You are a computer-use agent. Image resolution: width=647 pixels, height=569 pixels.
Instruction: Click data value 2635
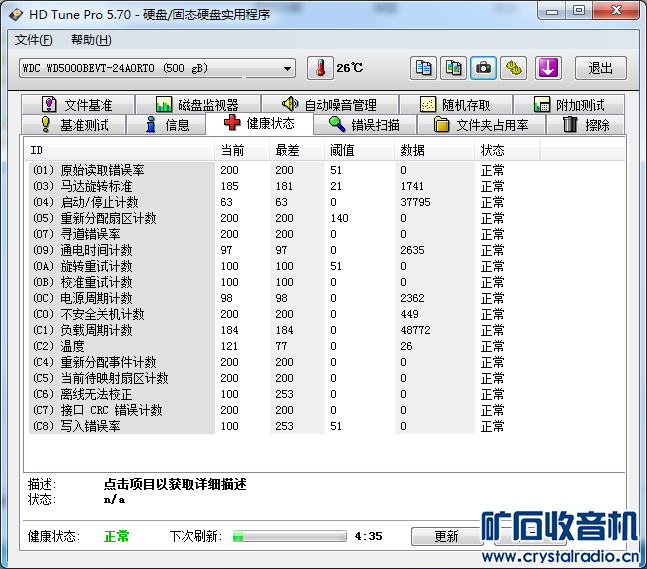point(412,250)
